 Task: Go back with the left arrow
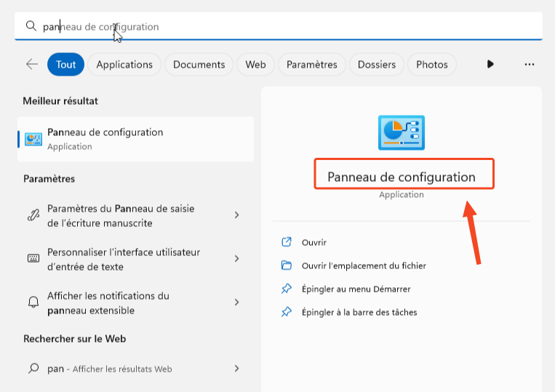point(32,64)
